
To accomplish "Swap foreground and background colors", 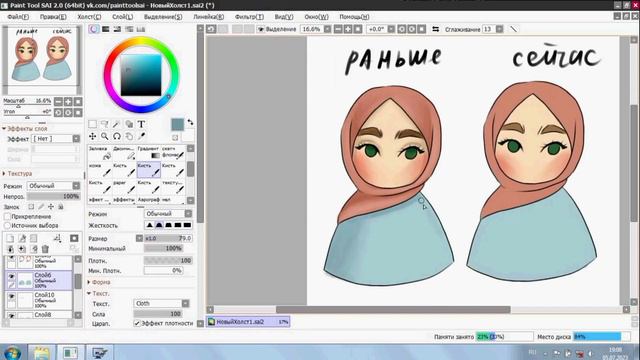I will coord(190,122).
